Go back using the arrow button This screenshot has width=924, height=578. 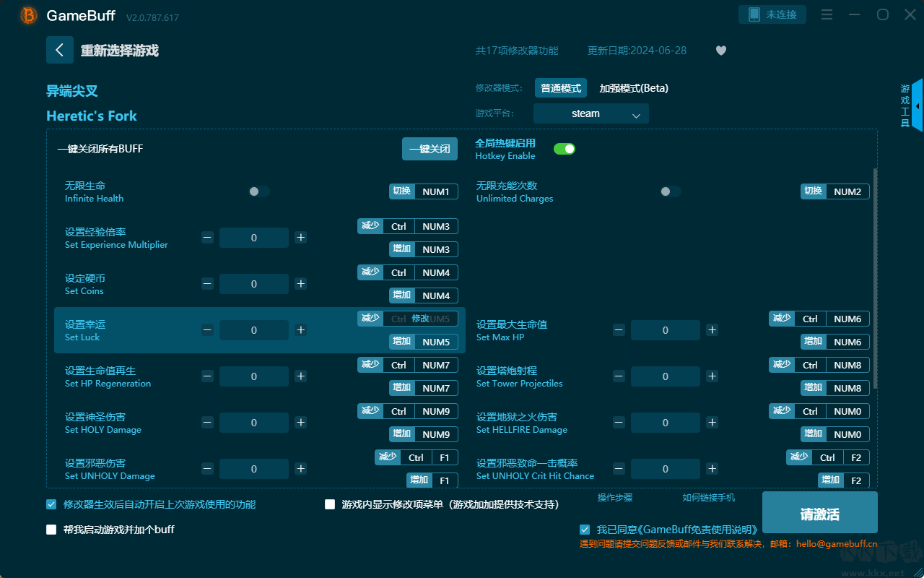60,50
